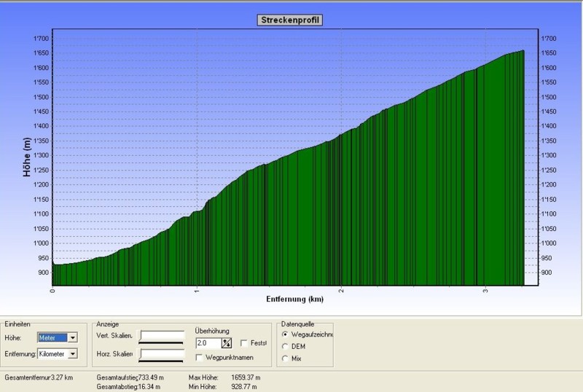The width and height of the screenshot is (583, 392).
Task: Choose the Mix data source option
Action: tap(284, 358)
